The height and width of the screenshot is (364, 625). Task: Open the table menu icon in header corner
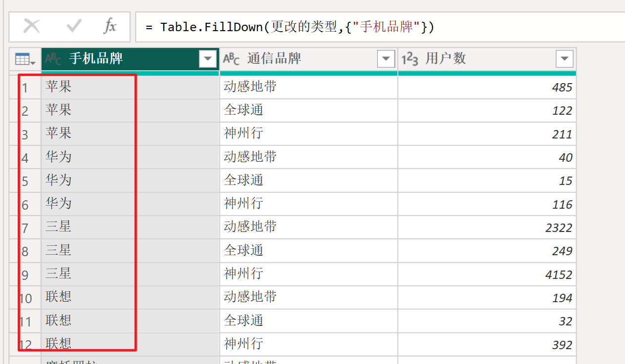[25, 59]
